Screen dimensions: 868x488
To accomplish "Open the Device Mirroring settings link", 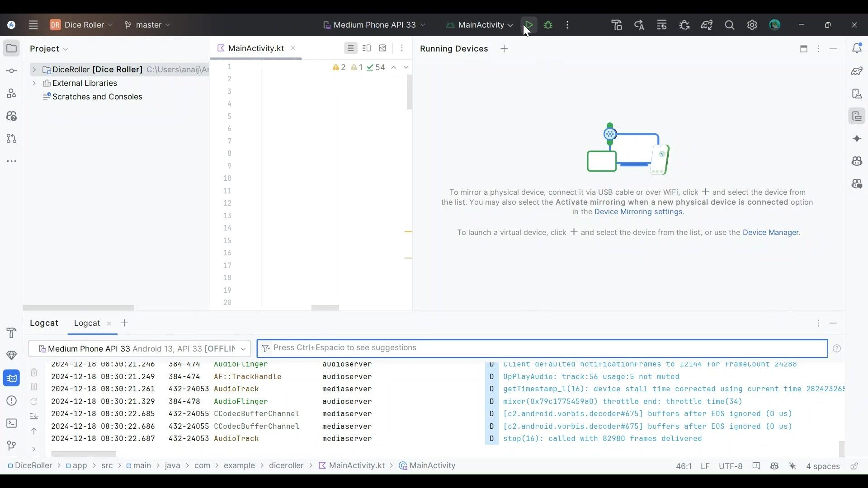I will click(638, 212).
